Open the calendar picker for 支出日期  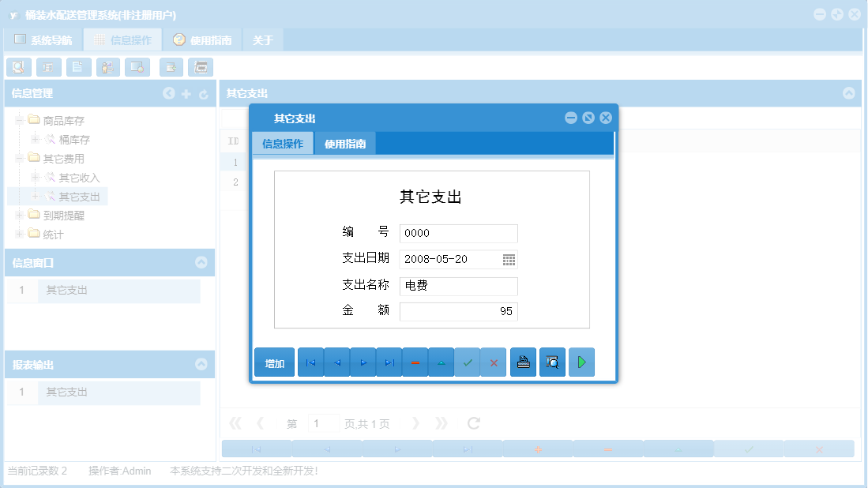pyautogui.click(x=509, y=259)
